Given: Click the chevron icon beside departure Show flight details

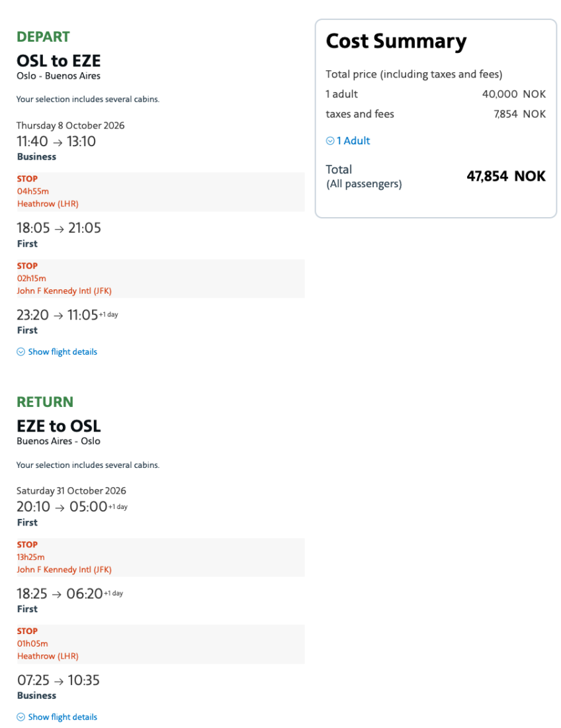Looking at the screenshot, I should 21,352.
